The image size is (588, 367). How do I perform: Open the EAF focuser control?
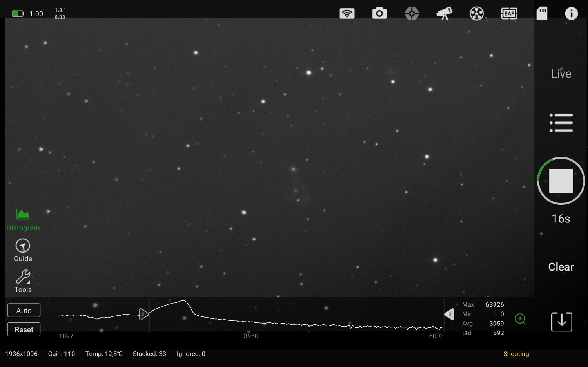click(509, 13)
